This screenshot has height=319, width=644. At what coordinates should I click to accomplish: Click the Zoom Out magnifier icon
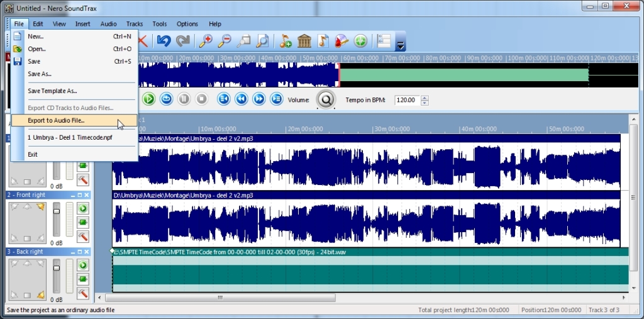225,41
